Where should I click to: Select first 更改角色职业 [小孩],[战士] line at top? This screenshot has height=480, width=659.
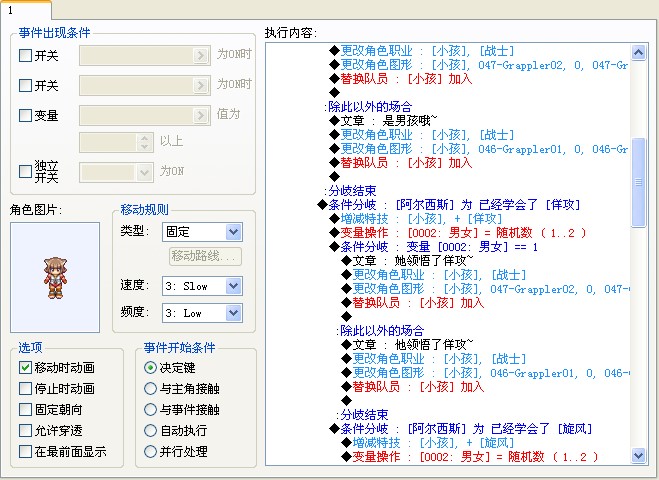[x=421, y=51]
